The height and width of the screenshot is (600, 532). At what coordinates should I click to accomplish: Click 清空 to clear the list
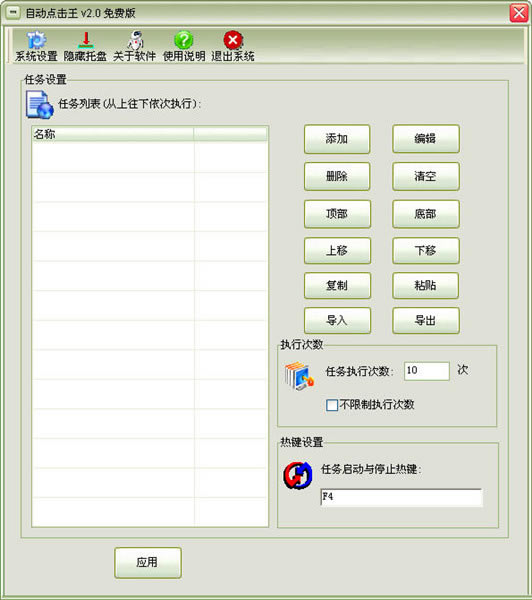tap(425, 176)
